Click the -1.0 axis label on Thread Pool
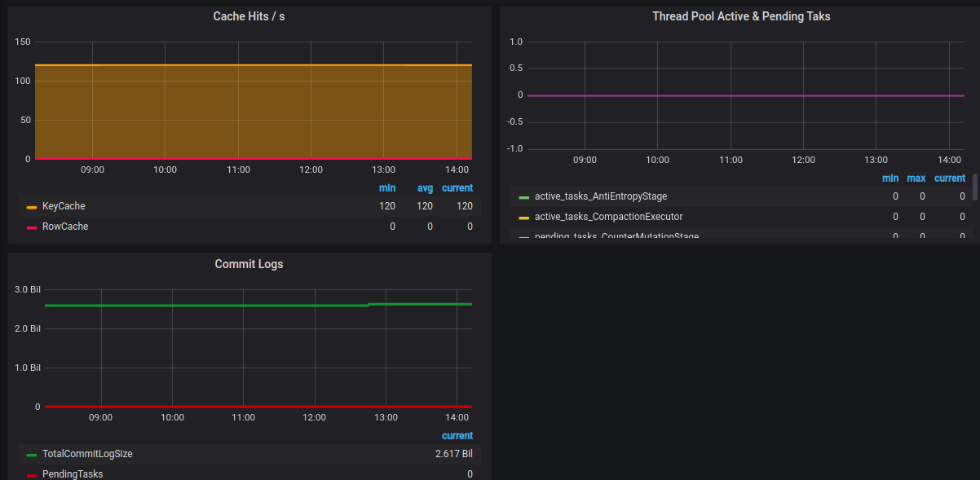980x480 pixels. (515, 148)
